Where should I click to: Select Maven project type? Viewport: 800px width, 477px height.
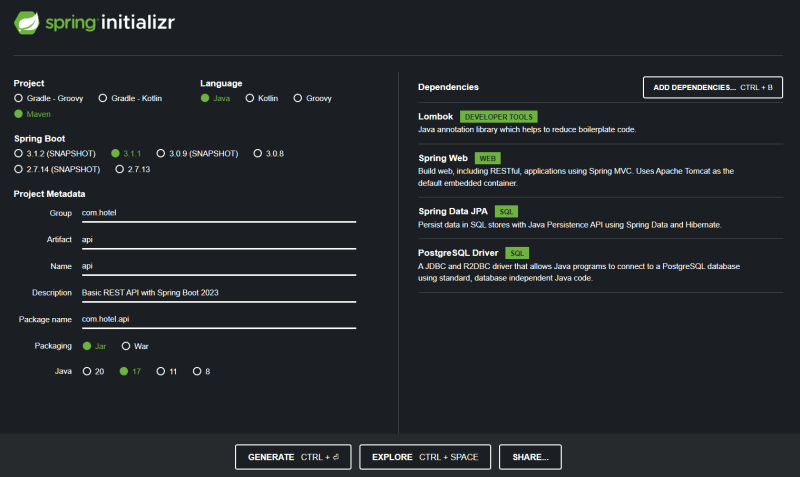click(33, 114)
